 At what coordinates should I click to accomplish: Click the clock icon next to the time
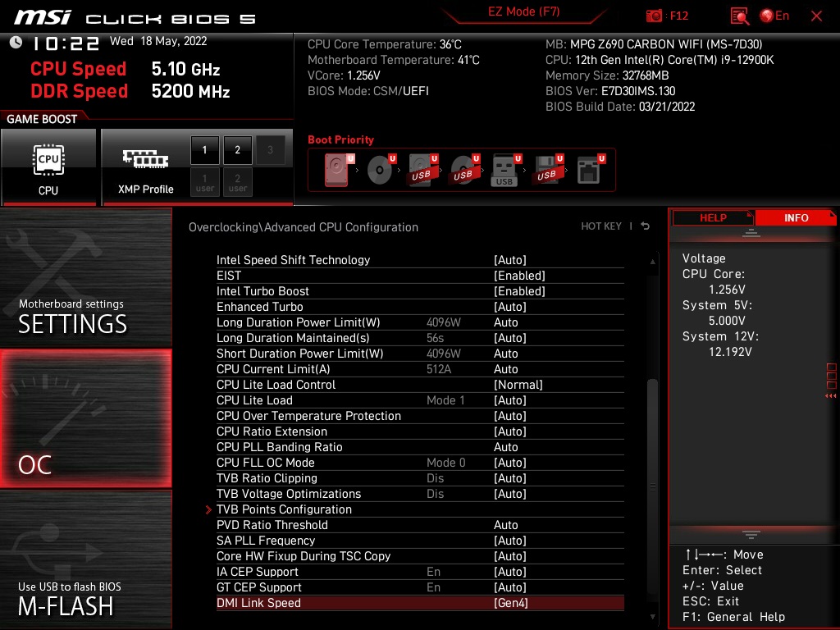click(16, 43)
